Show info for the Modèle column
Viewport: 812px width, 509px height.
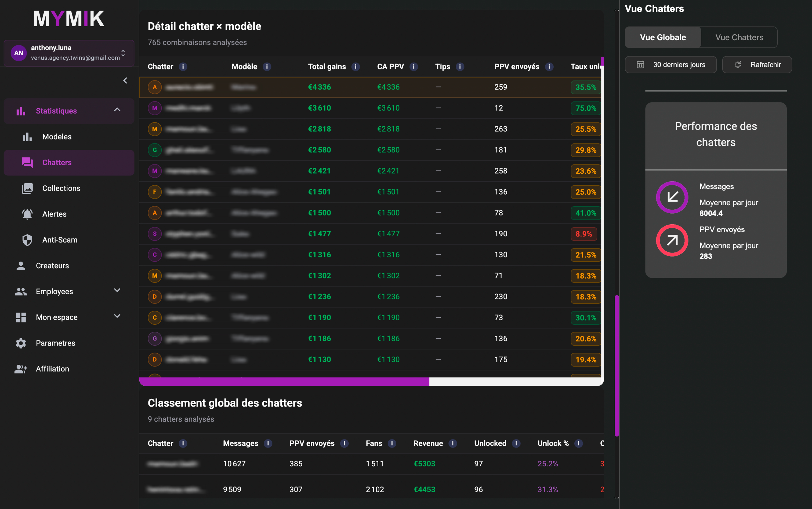point(267,67)
